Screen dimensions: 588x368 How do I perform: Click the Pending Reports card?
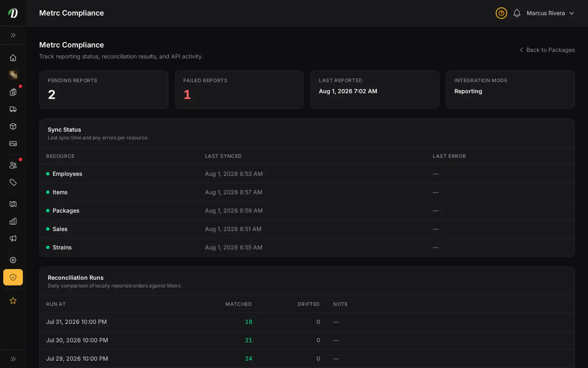point(104,90)
